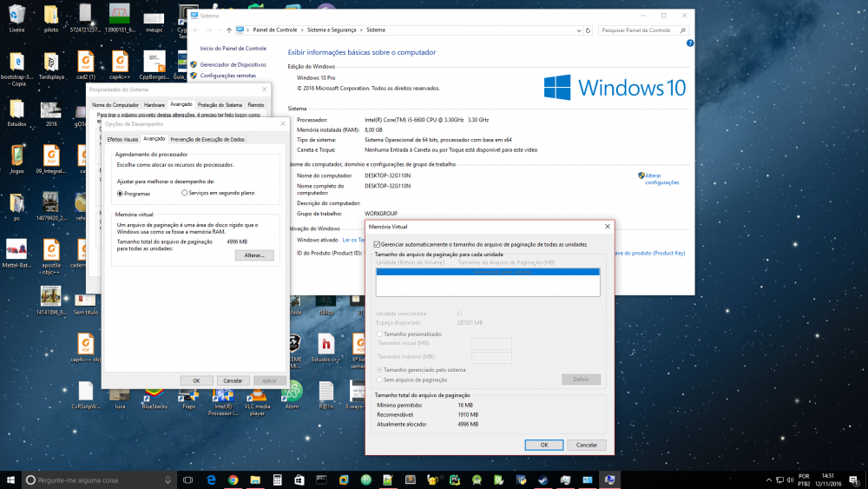Select the Programas radio button
This screenshot has width=868, height=489.
[x=120, y=193]
